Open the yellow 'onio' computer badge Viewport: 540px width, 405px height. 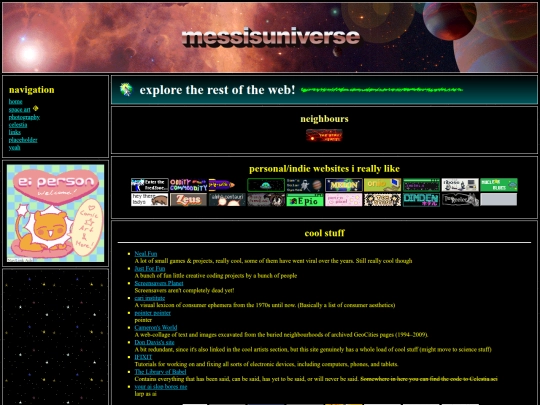coord(383,185)
